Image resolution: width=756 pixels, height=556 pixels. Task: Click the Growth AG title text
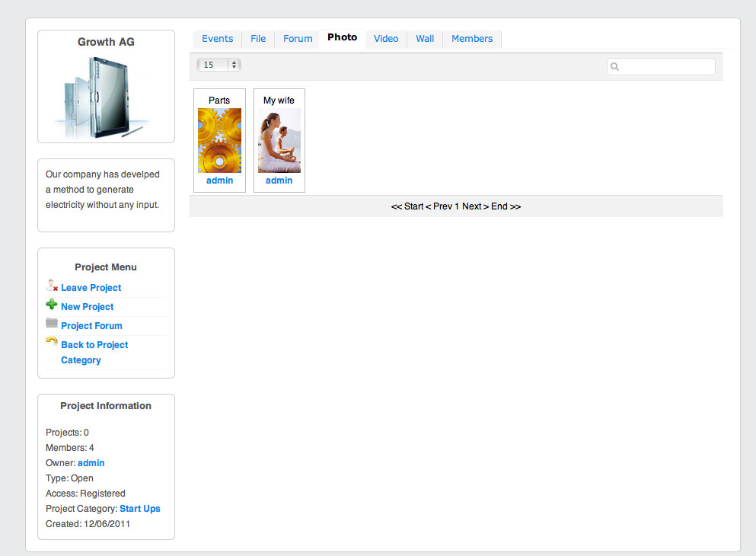click(106, 42)
